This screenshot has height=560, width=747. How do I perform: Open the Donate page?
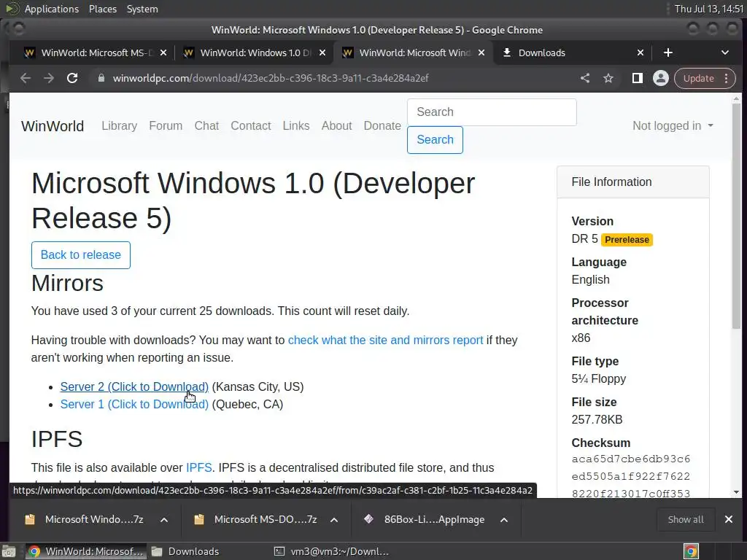382,125
